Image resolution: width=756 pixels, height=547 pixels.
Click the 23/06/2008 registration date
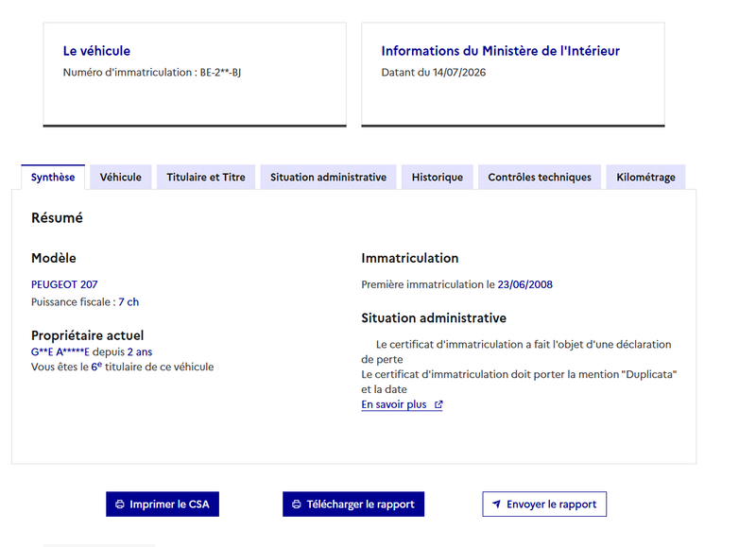525,284
